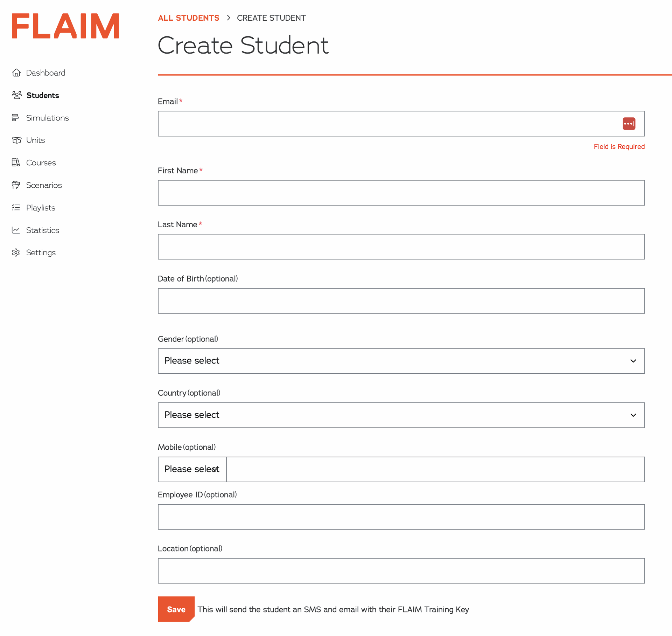
Task: Open the Mobile country code dropdown
Action: (192, 469)
